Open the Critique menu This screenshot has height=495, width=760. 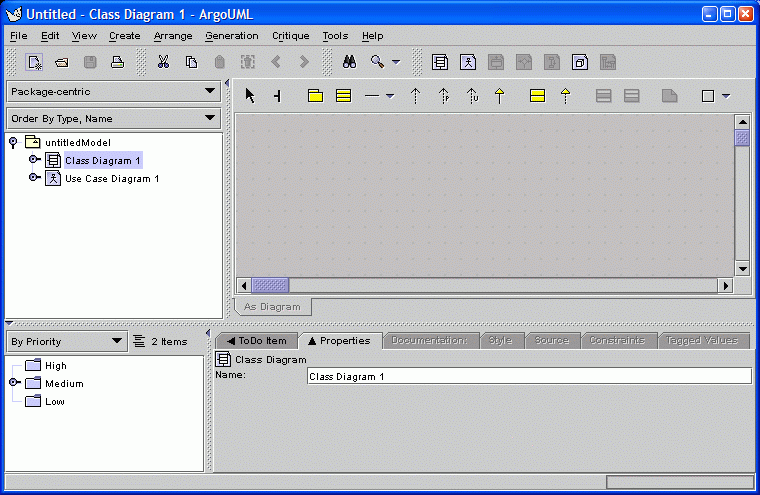[x=291, y=36]
